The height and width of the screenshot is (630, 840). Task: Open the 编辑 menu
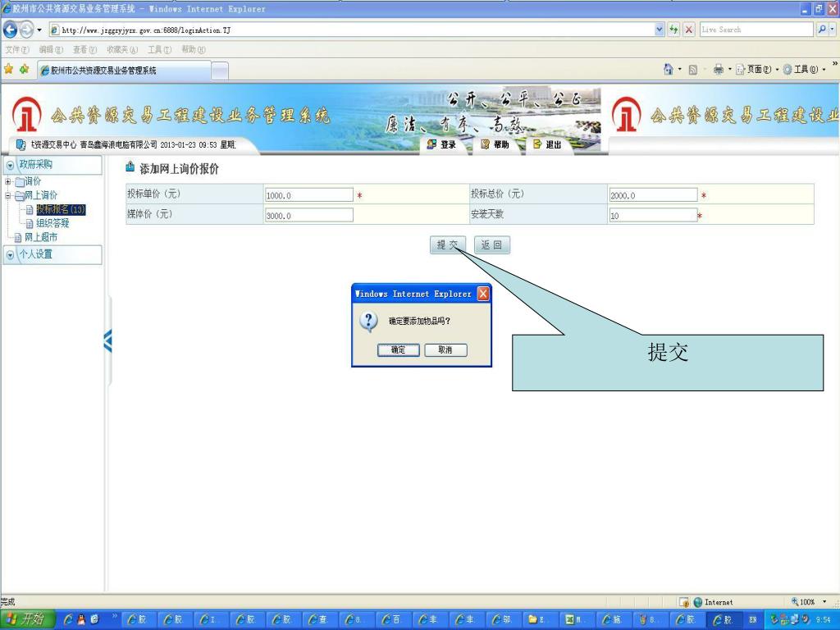point(51,49)
